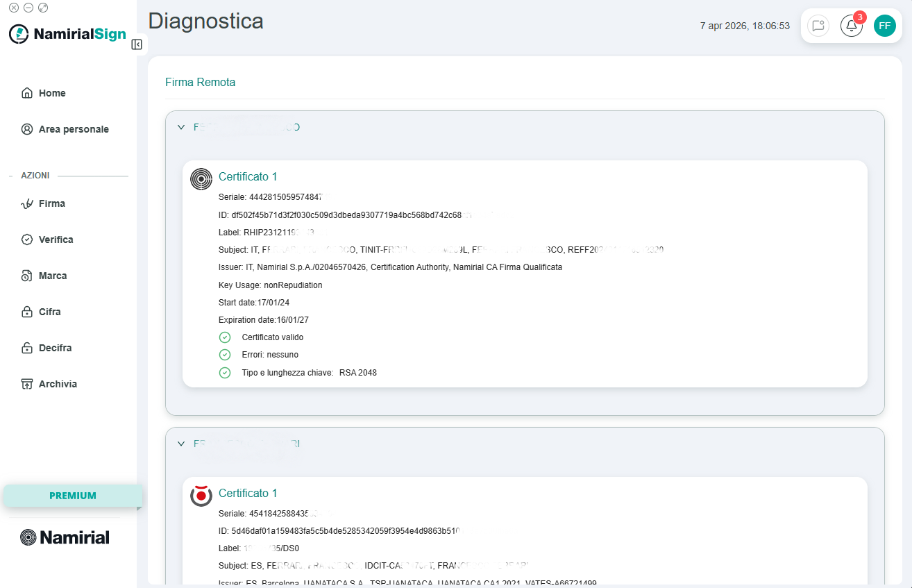Collapse the second account section chevron

(181, 443)
